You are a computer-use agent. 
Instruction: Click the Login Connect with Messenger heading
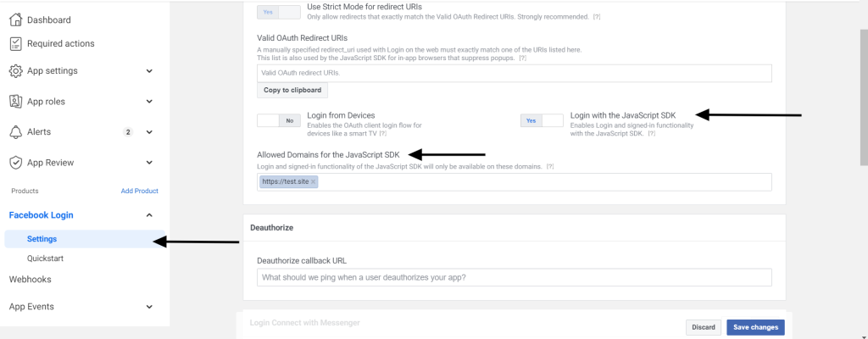(304, 322)
